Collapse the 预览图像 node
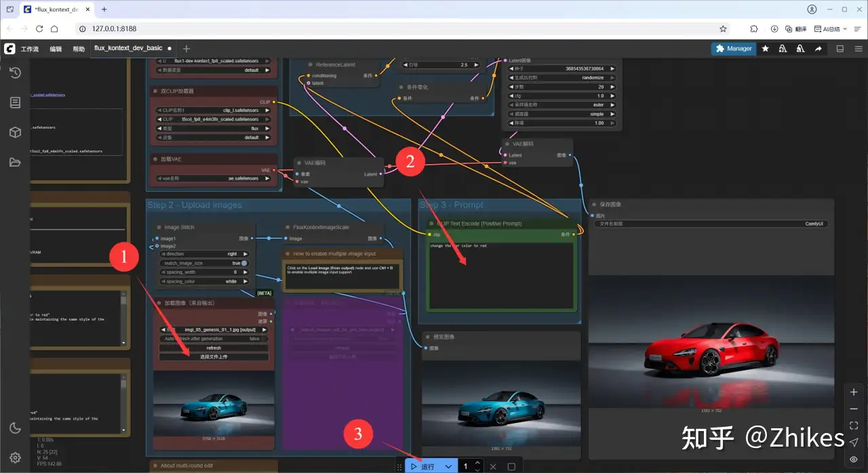Viewport: 868px width, 473px height. (428, 337)
